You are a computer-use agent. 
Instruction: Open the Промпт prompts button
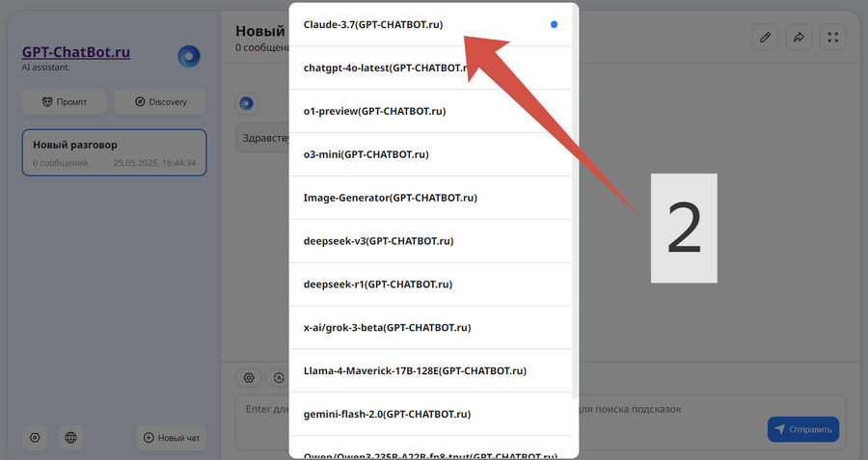pos(65,102)
